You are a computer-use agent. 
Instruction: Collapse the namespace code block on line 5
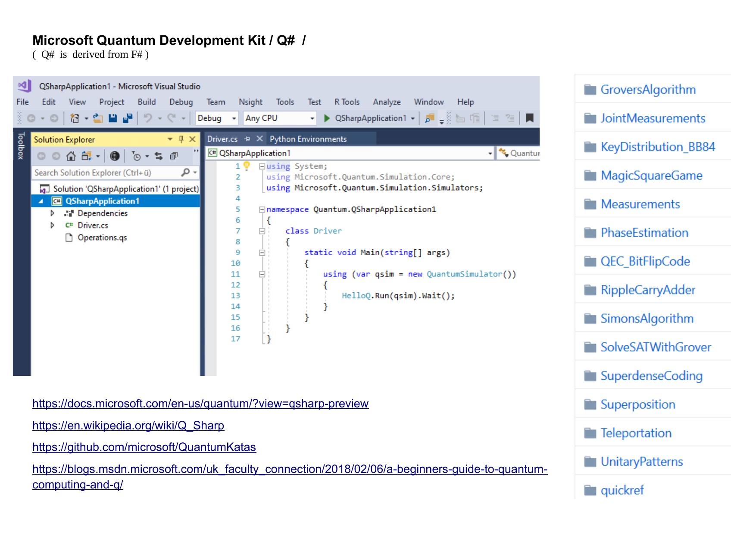(x=262, y=210)
